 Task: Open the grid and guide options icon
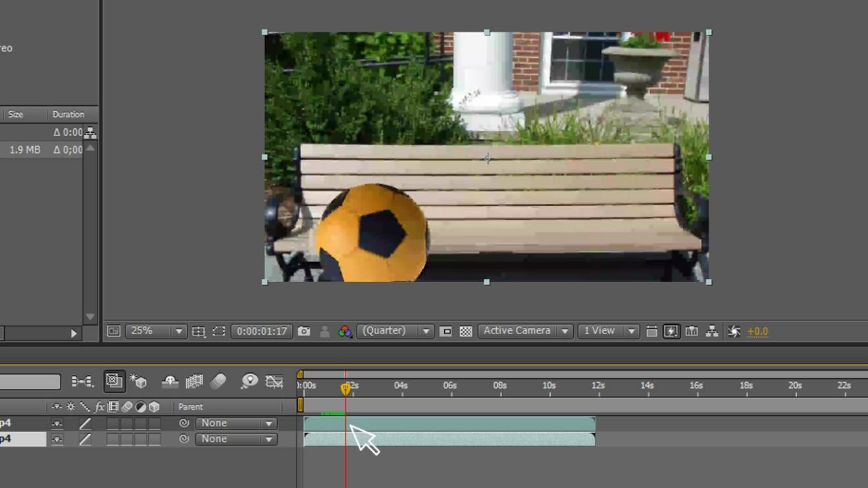pyautogui.click(x=199, y=331)
